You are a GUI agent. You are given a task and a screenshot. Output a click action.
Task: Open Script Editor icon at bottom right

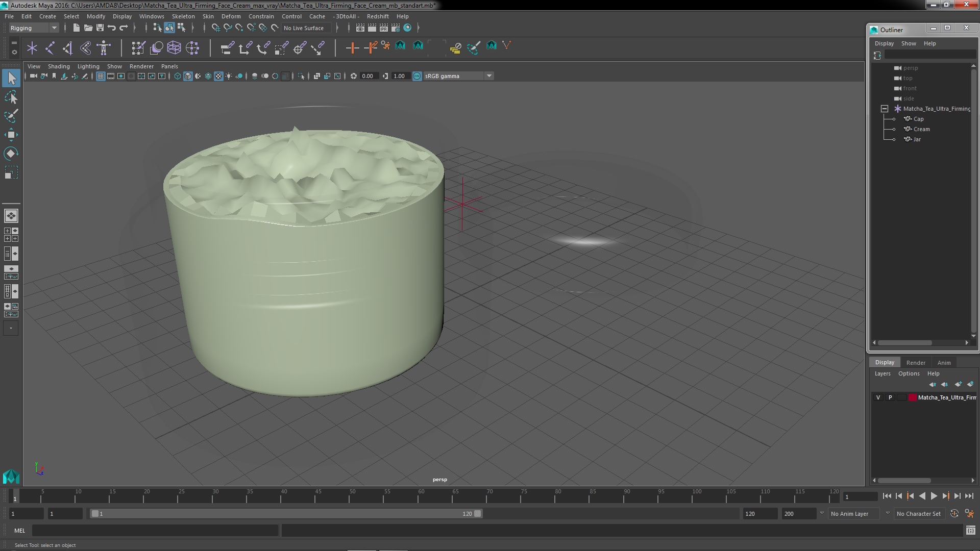970,531
